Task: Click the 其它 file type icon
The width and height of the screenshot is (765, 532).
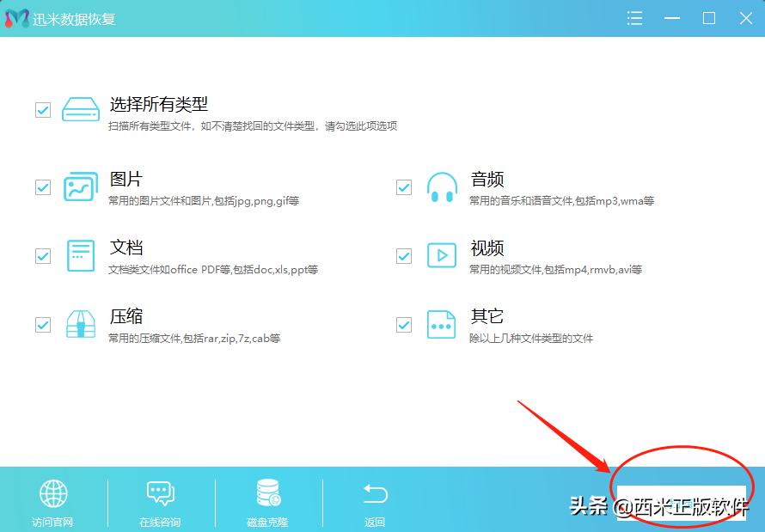Action: tap(442, 324)
